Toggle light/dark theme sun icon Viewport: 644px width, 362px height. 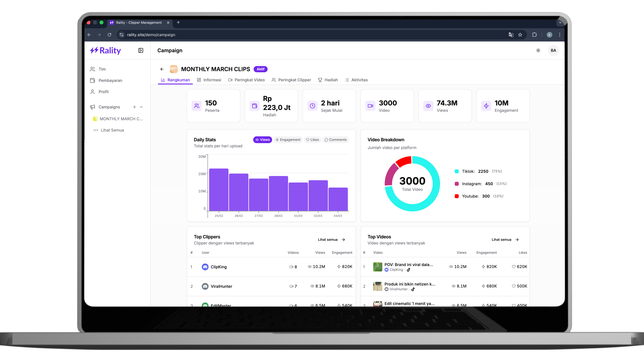538,51
